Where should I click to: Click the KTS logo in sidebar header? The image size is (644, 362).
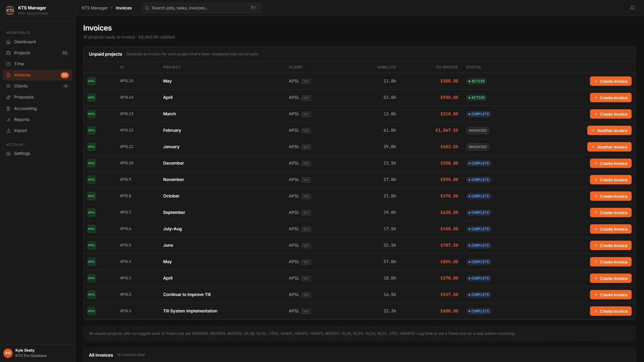pyautogui.click(x=10, y=10)
